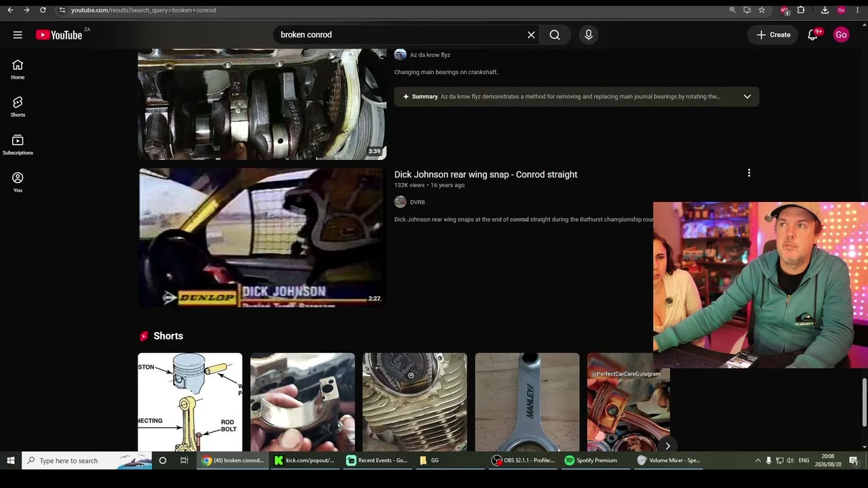Open Subscriptions in the YouTube sidebar
Image resolution: width=868 pixels, height=488 pixels.
18,144
